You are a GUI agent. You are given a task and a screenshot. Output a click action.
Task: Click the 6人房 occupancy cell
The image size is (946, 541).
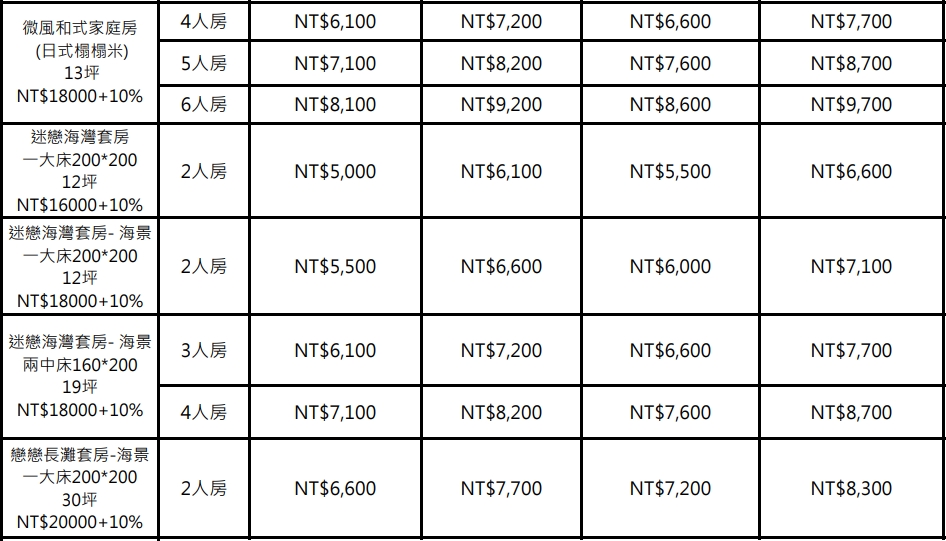[x=204, y=104]
